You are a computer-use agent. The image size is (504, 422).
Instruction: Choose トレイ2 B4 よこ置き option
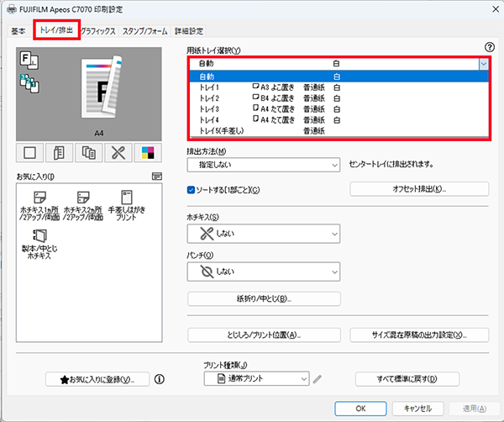(339, 98)
